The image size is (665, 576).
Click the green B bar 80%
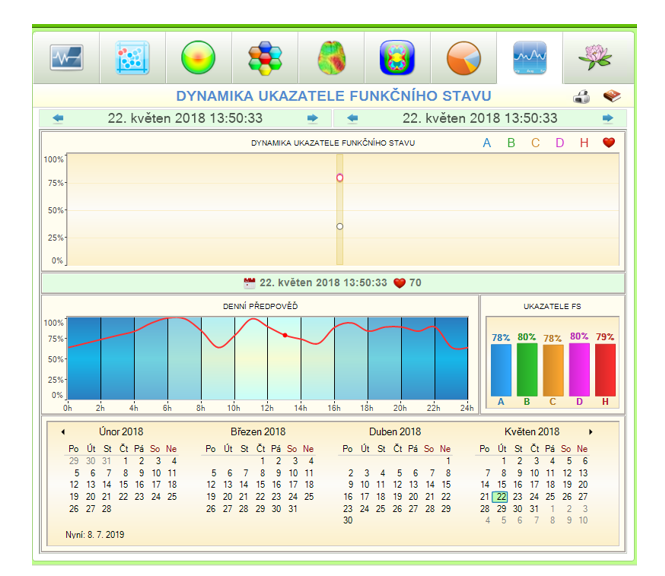tap(527, 369)
